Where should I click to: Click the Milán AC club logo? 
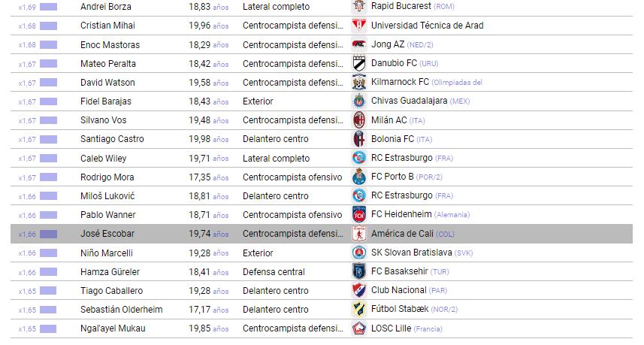click(x=358, y=120)
